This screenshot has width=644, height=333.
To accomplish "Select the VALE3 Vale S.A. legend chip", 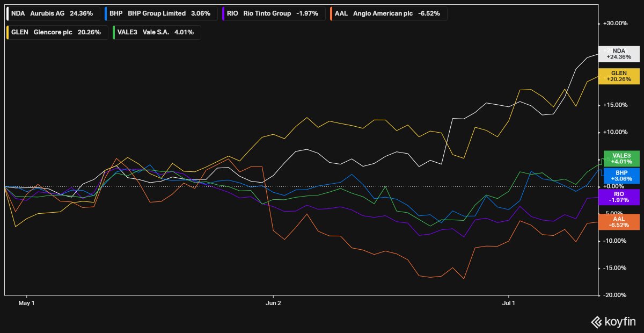I will point(156,32).
